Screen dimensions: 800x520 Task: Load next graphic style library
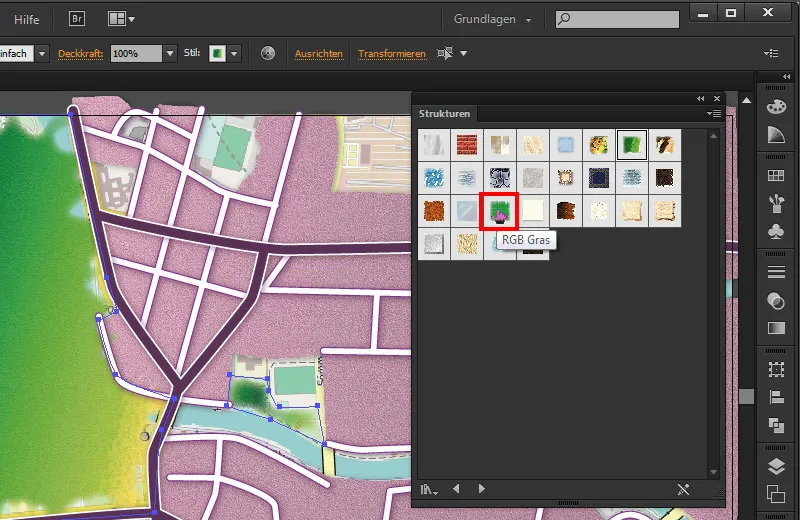pos(481,489)
